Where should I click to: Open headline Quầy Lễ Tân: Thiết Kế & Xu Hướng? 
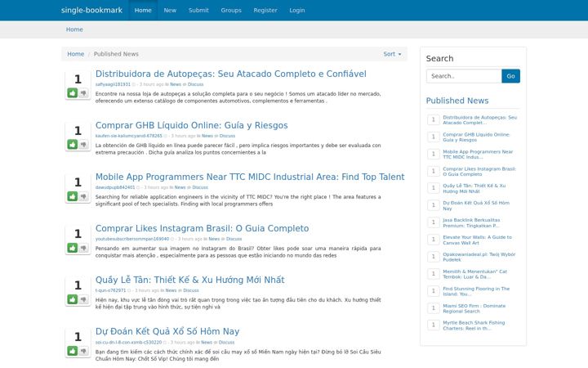pyautogui.click(x=189, y=280)
